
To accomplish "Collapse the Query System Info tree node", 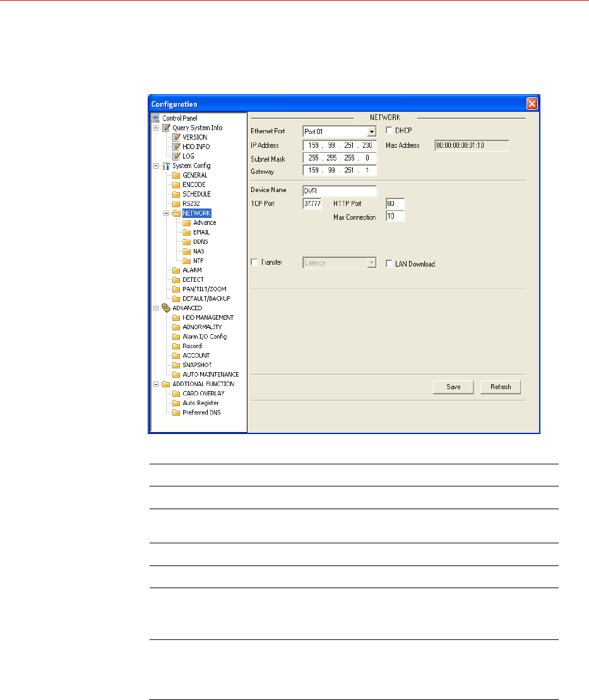I will click(x=156, y=128).
